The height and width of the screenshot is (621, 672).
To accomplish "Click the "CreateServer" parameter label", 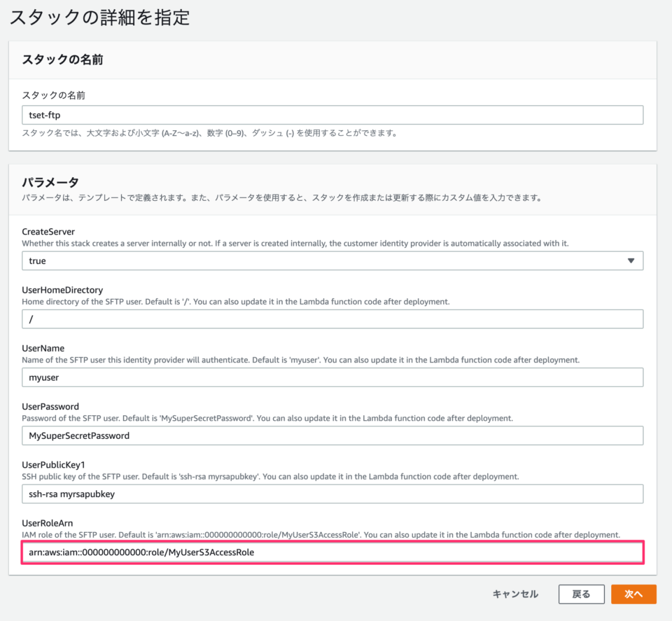I will pos(48,232).
